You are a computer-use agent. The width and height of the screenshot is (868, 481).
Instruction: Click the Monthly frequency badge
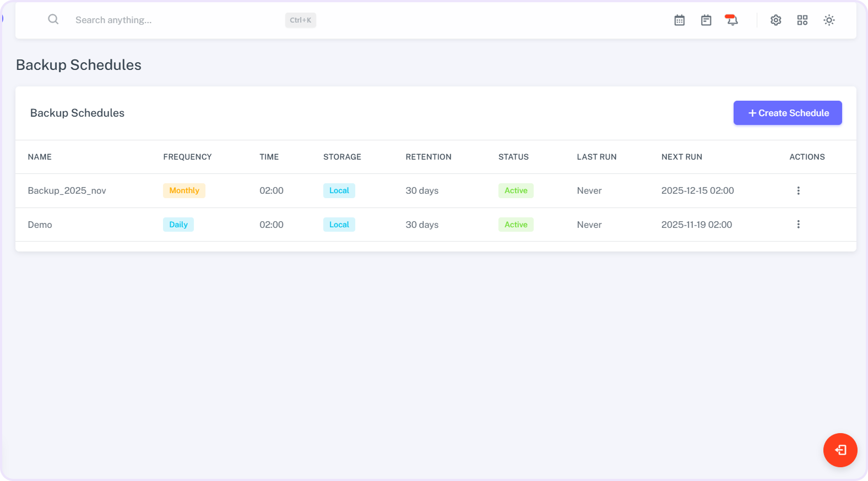184,190
